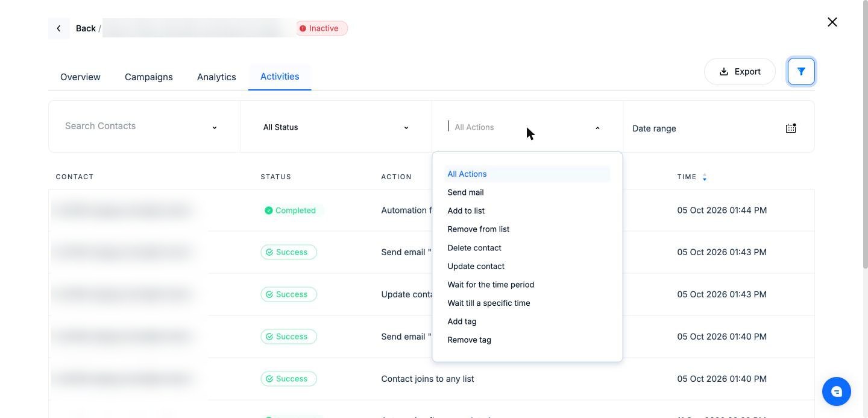This screenshot has width=868, height=418.
Task: Click the '05 Oct 2026 01:44 PM' time
Action: 722,211
